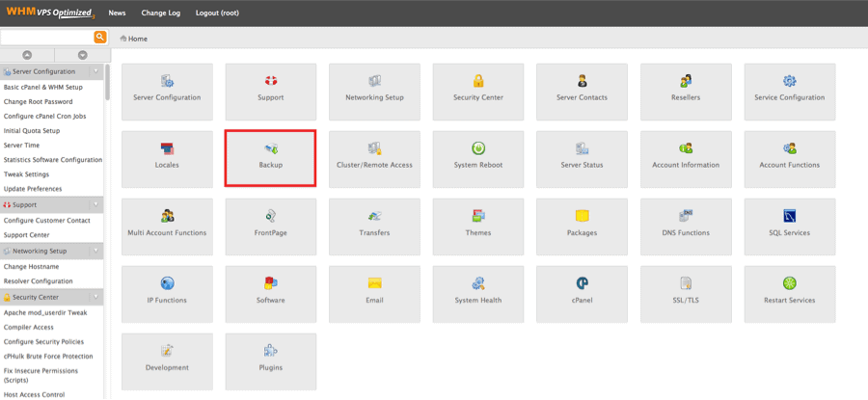
Task: Collapse the Networking Setup sidebar section
Action: 95,251
